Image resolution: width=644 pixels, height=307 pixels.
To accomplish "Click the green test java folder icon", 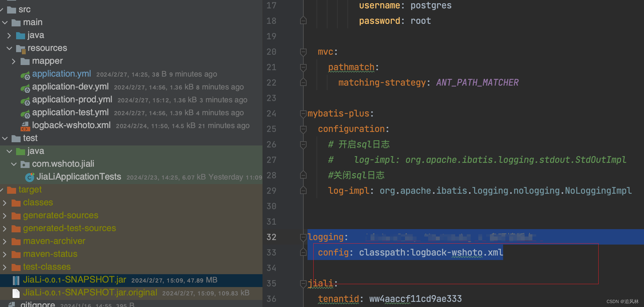I will coord(21,151).
